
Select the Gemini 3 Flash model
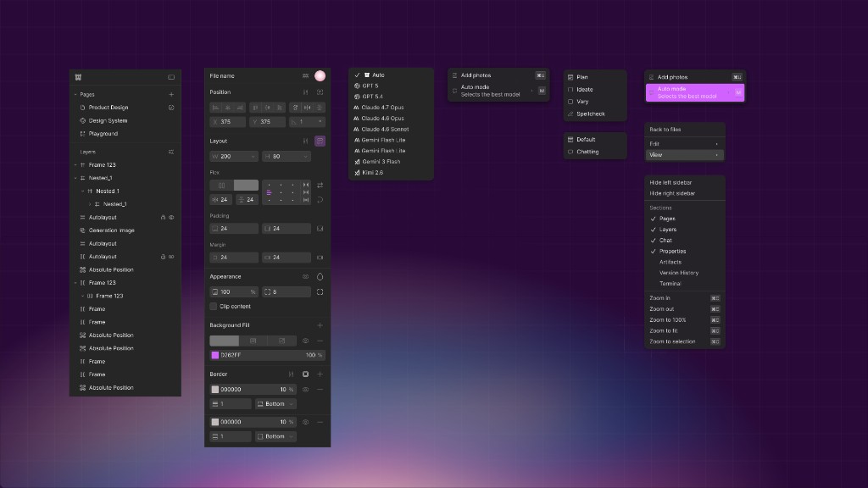coord(391,162)
